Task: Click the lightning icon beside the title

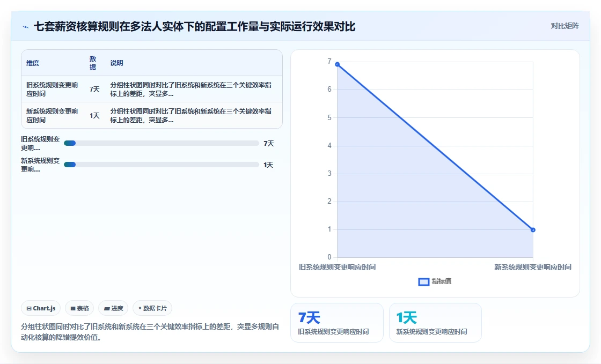Action: [x=25, y=27]
